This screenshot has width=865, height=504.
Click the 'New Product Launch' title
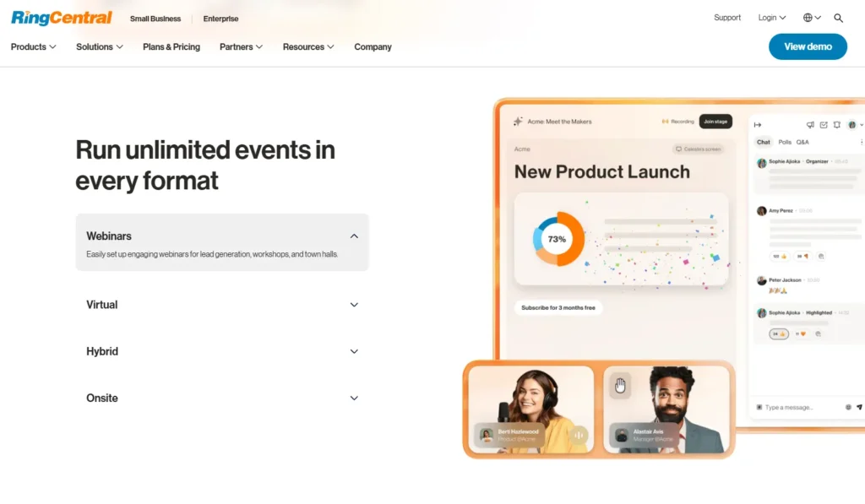[601, 171]
